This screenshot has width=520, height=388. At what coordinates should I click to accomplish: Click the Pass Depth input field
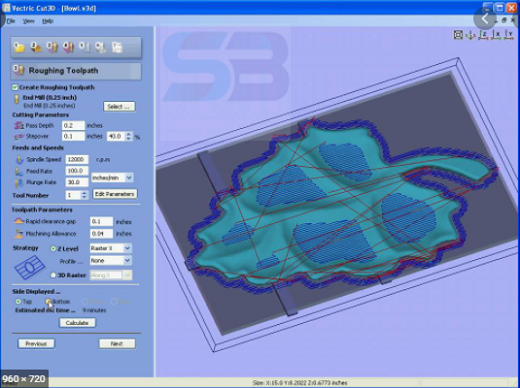pos(73,125)
